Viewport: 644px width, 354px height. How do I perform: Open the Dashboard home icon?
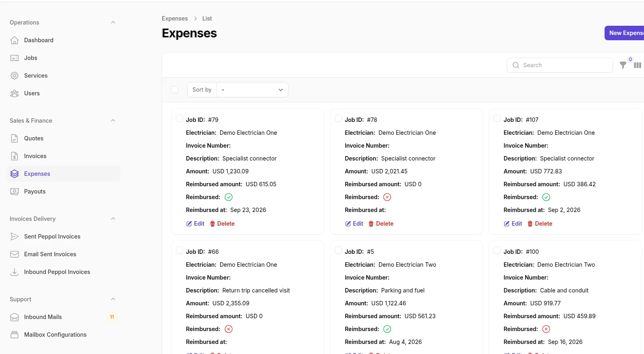coord(14,40)
